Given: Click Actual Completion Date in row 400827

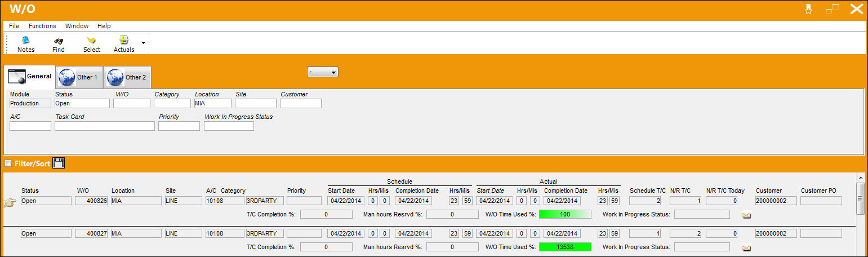Looking at the screenshot, I should coord(562,233).
